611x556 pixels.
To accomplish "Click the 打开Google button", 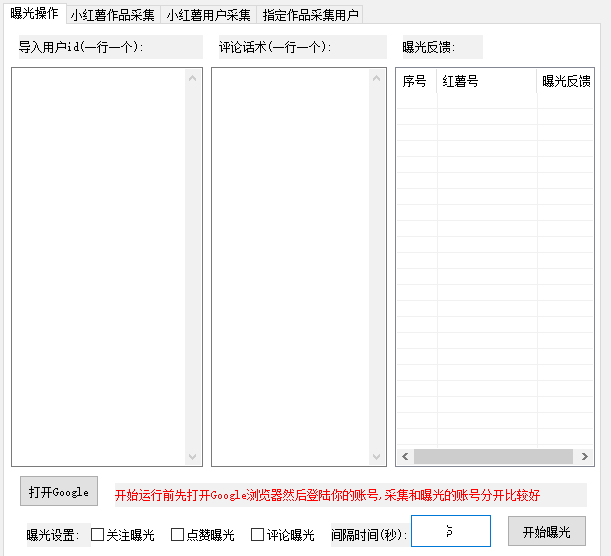I will (59, 492).
